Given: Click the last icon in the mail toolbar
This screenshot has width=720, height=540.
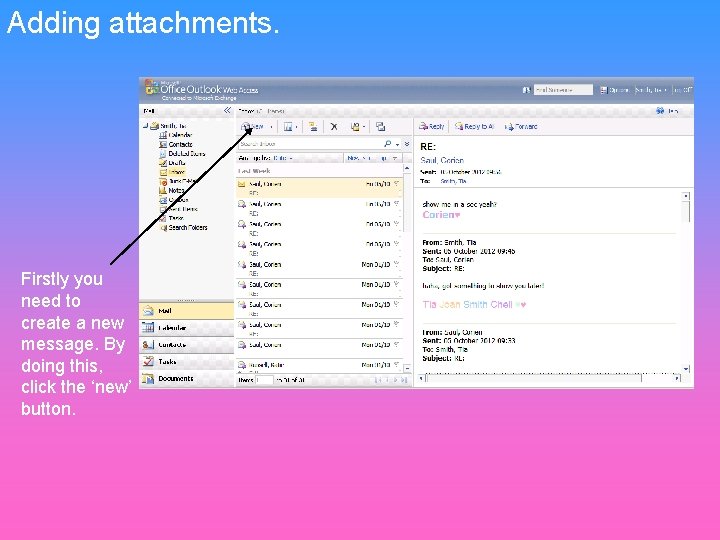Looking at the screenshot, I should (380, 127).
